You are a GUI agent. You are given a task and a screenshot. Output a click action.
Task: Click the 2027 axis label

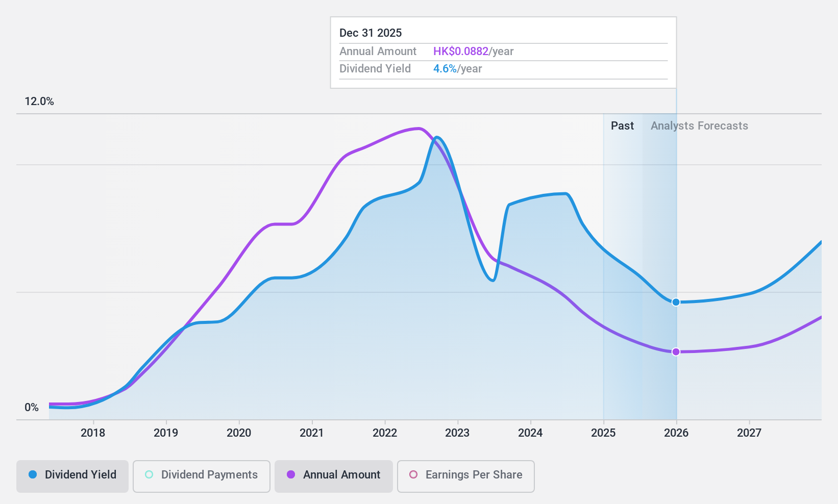pos(749,433)
